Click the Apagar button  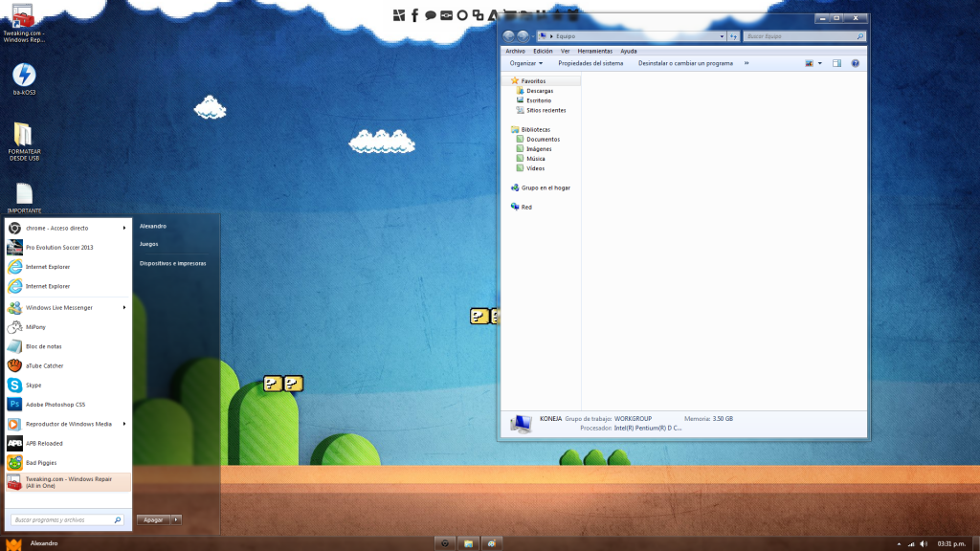[154, 519]
